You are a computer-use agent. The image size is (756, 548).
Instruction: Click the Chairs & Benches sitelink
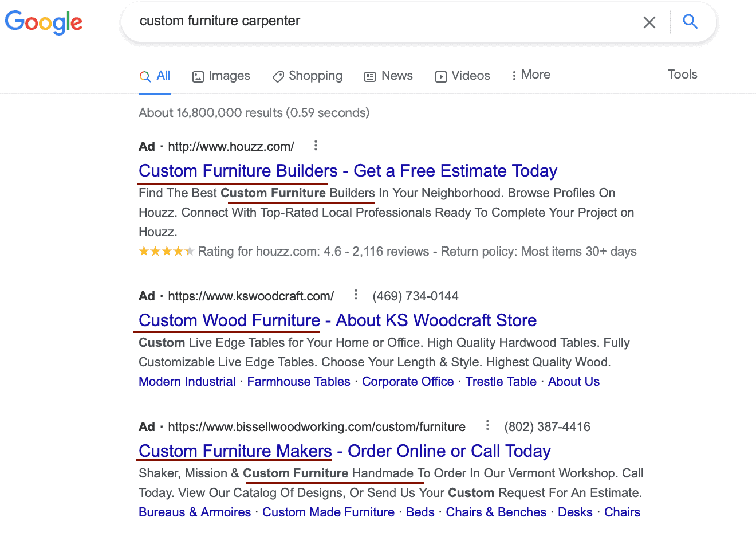pos(496,512)
